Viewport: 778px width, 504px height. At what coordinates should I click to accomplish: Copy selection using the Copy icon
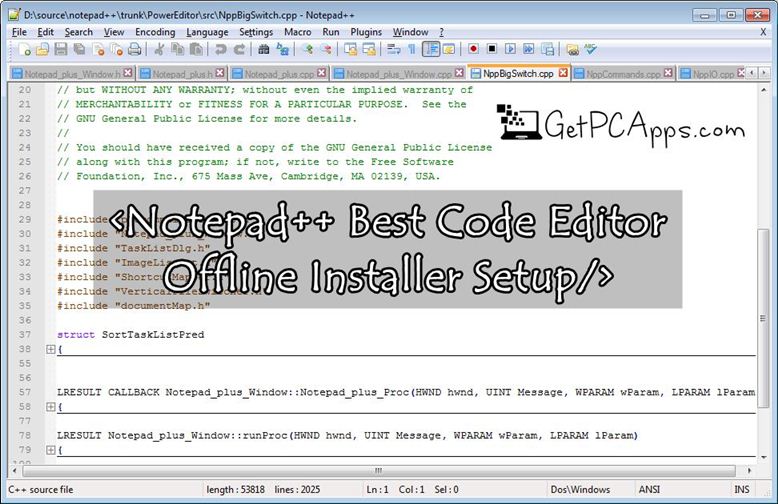click(177, 49)
